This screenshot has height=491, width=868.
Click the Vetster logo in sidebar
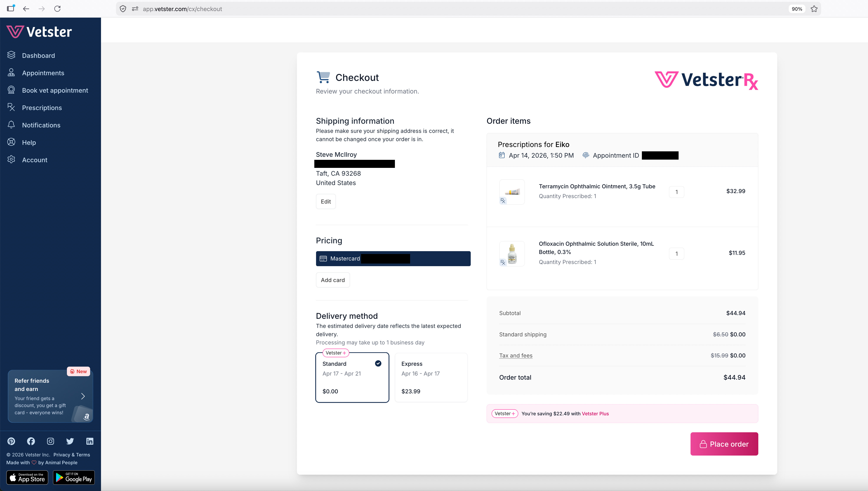pos(39,32)
